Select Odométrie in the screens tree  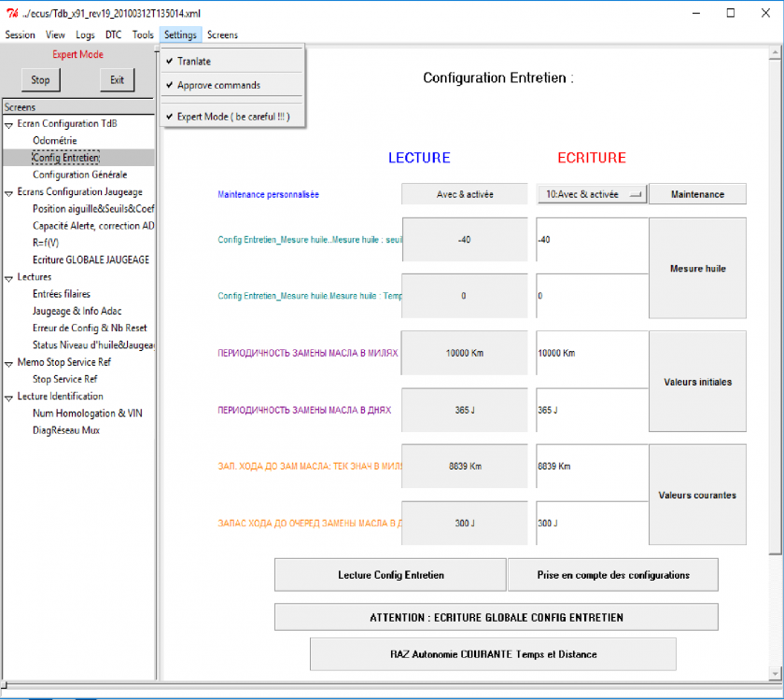point(55,141)
